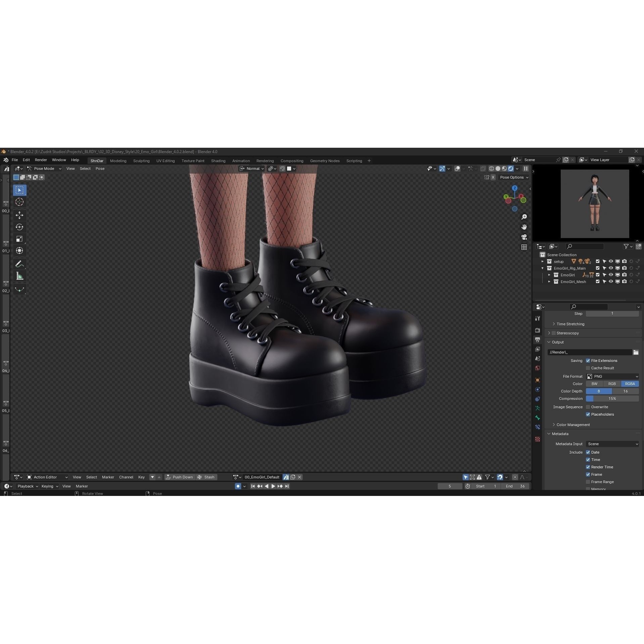Open the File Format dropdown showing PNG
The width and height of the screenshot is (644, 644).
(612, 376)
